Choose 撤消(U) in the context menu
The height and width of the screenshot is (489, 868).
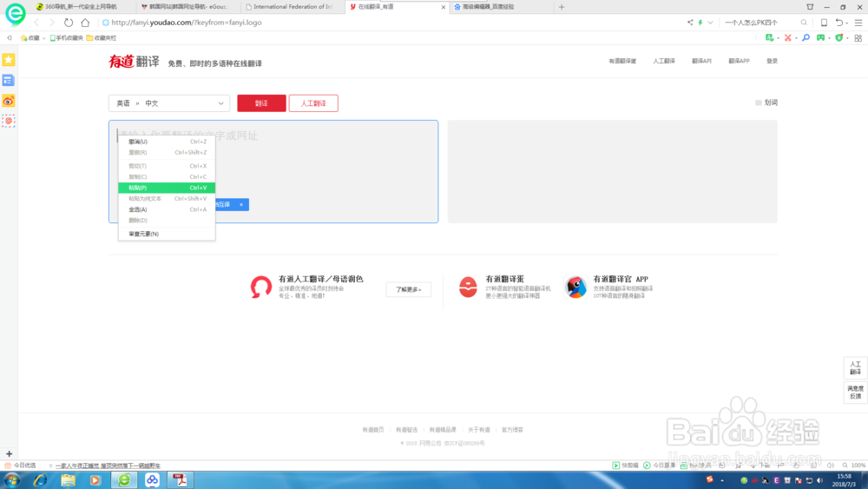(167, 142)
